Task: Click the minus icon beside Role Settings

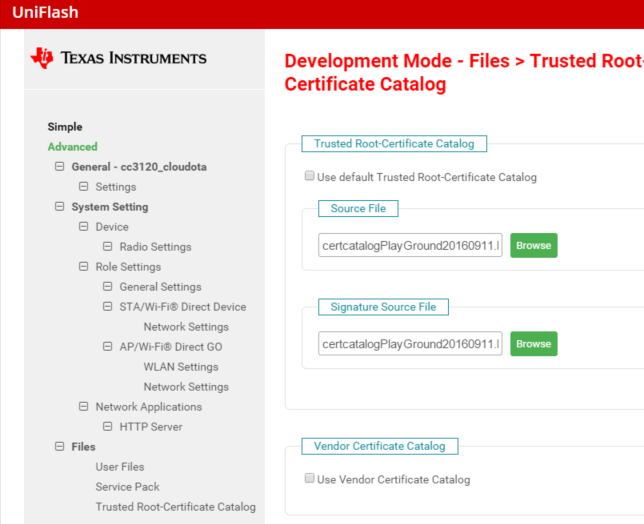Action: point(84,267)
